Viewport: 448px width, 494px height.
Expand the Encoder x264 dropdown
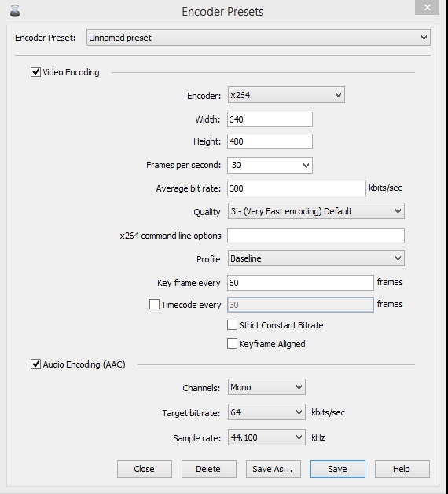click(x=286, y=95)
